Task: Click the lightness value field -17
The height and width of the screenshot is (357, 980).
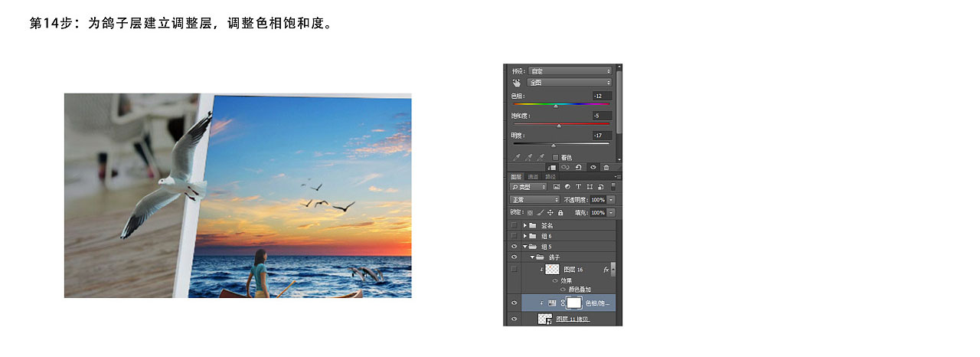Action: click(602, 136)
